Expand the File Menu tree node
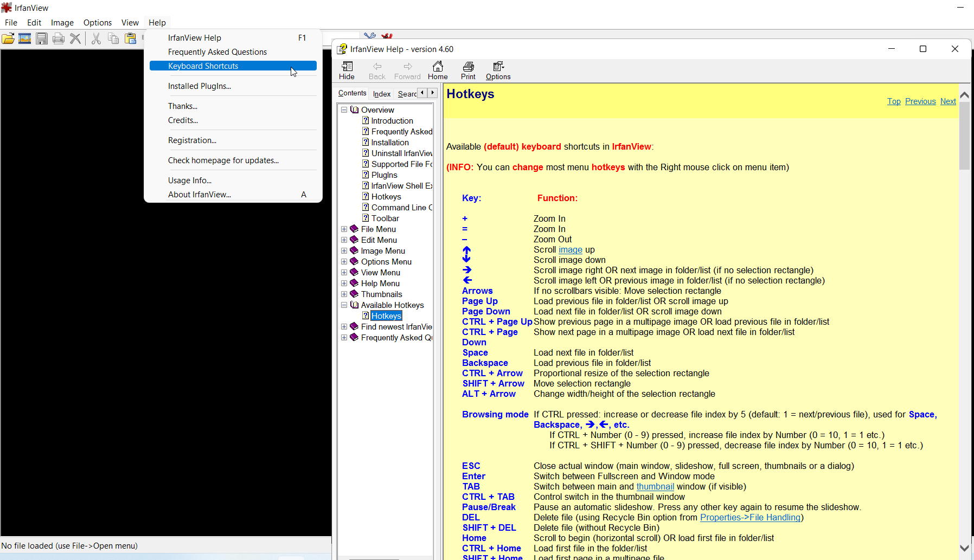974x560 pixels. (x=344, y=229)
